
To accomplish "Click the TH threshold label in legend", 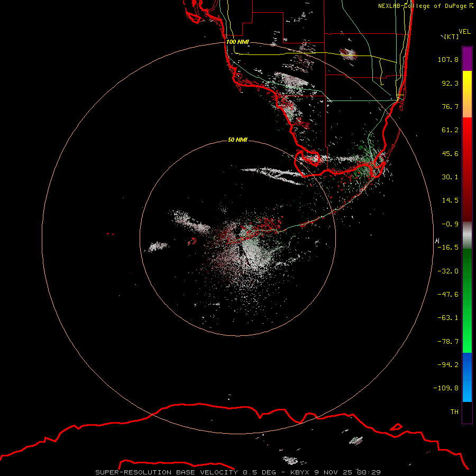I will [454, 412].
